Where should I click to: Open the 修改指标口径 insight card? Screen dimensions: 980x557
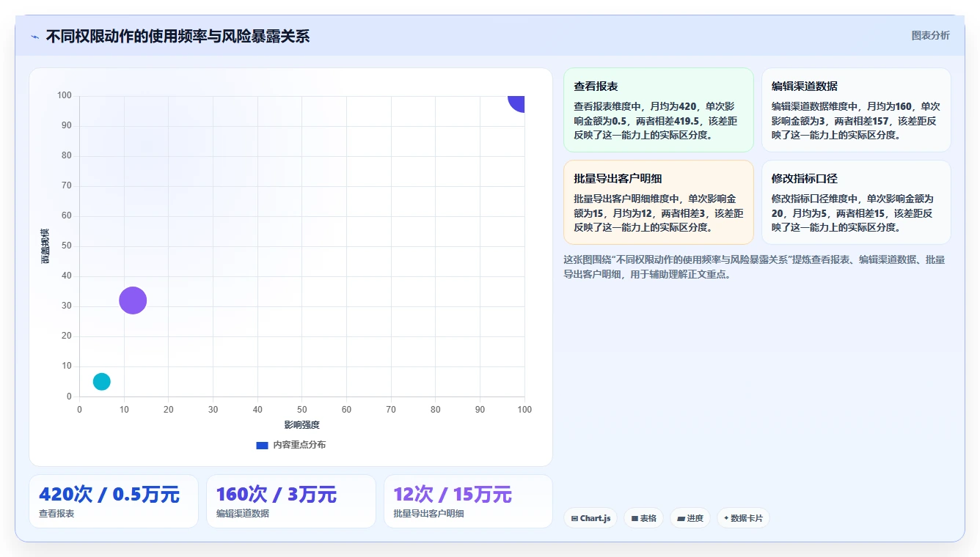[x=856, y=202]
